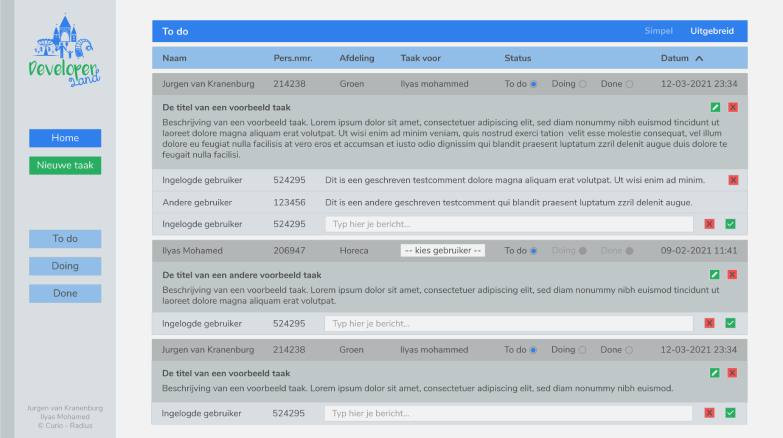Cancel the comment draft under first task
This screenshot has height=438, width=783.
[x=709, y=224]
